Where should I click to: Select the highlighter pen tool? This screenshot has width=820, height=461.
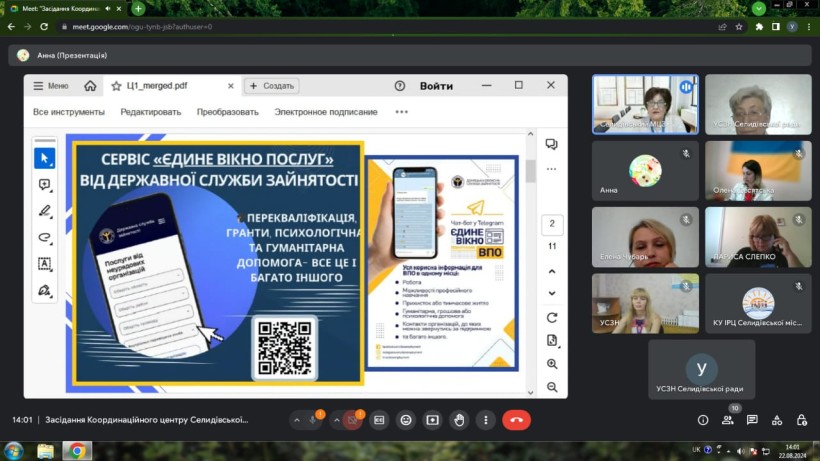point(44,211)
